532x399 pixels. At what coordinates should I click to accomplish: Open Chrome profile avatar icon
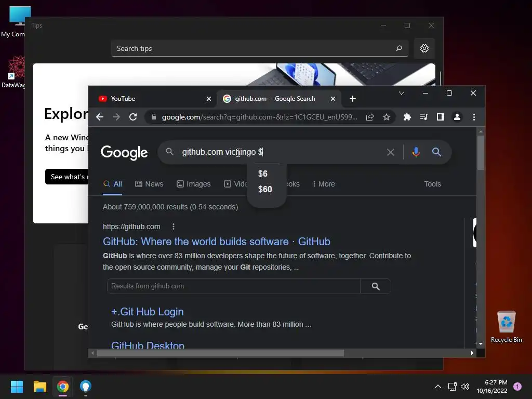coord(457,117)
